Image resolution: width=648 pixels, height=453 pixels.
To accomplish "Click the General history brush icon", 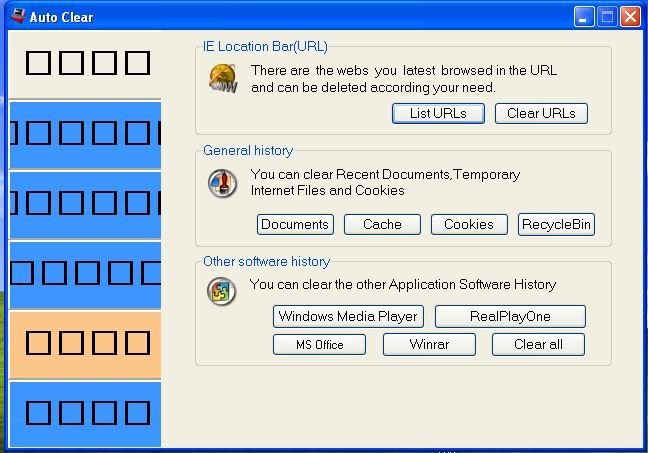I will pyautogui.click(x=222, y=183).
